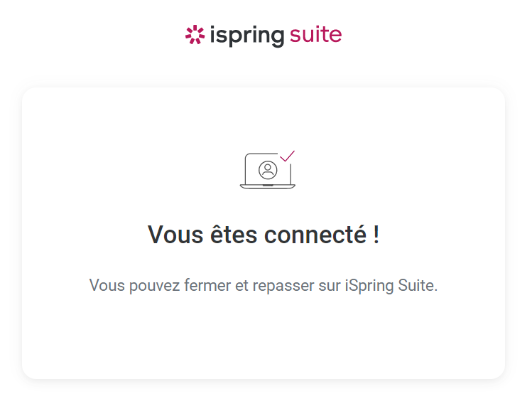532x416 pixels.
Task: Click "iSpring Suite" in the subtitle sentence
Action: 391,286
